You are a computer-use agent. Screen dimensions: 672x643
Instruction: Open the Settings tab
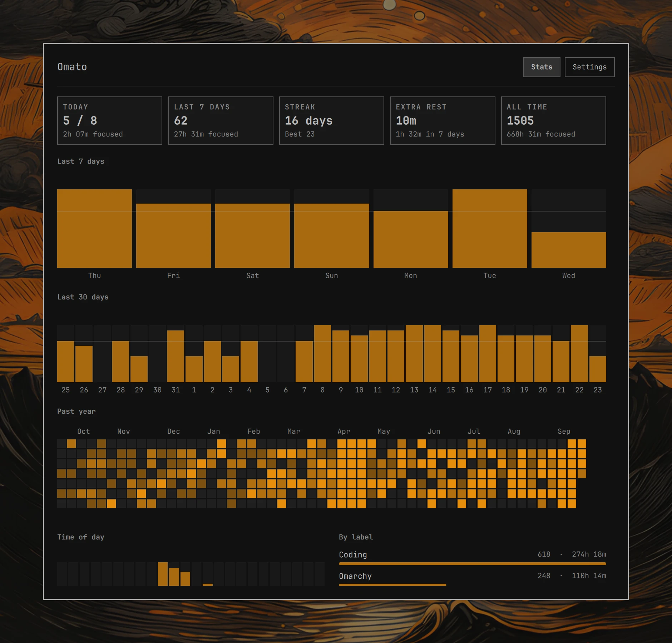tap(589, 67)
